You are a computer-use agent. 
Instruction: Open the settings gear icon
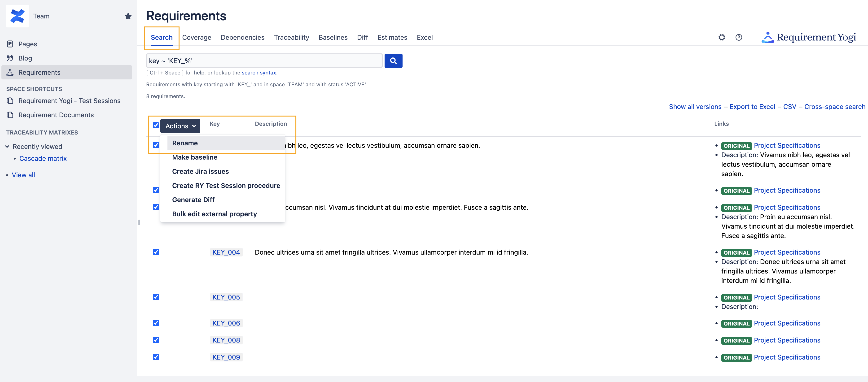pyautogui.click(x=721, y=37)
